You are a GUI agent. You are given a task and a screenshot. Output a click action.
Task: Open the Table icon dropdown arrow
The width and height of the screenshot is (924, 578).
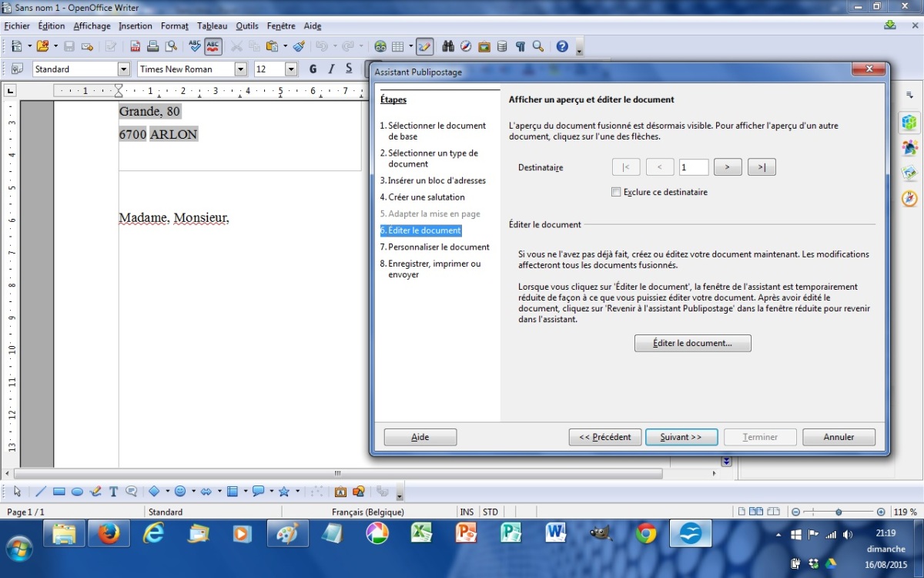pos(410,46)
